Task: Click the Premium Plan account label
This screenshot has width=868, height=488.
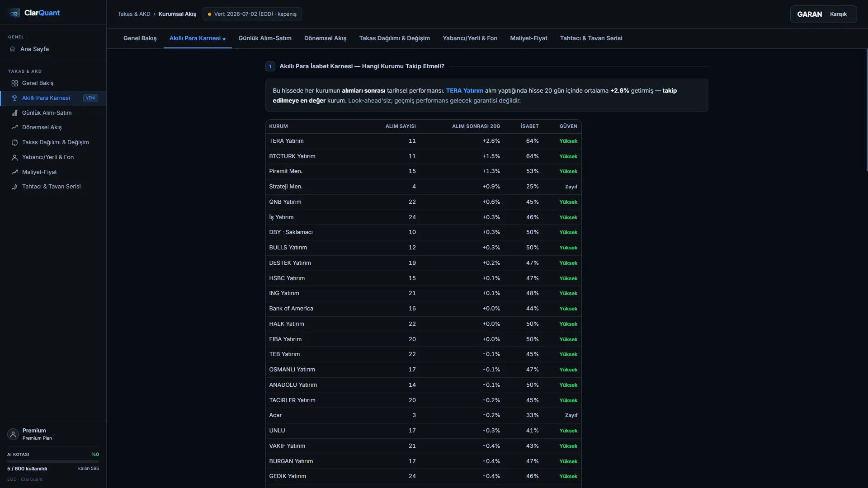Action: [x=37, y=438]
